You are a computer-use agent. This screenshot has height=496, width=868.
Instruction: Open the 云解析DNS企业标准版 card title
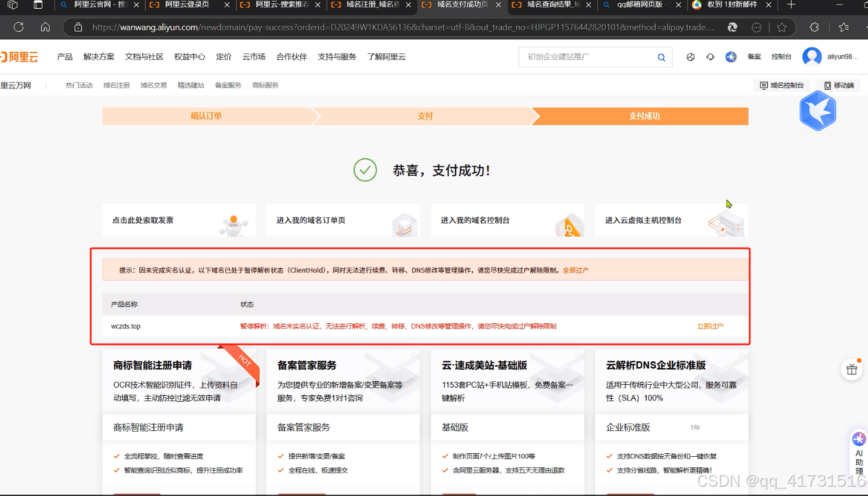(656, 365)
